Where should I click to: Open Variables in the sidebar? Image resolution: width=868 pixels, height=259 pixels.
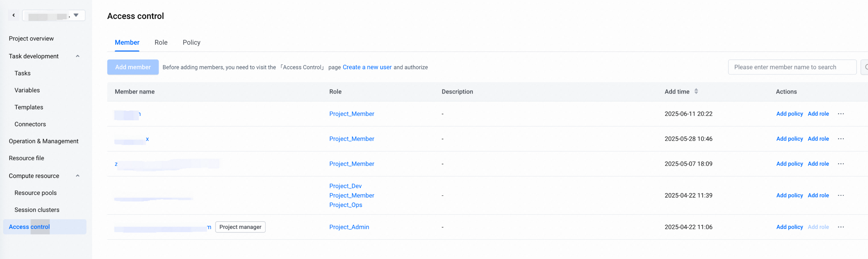tap(27, 90)
